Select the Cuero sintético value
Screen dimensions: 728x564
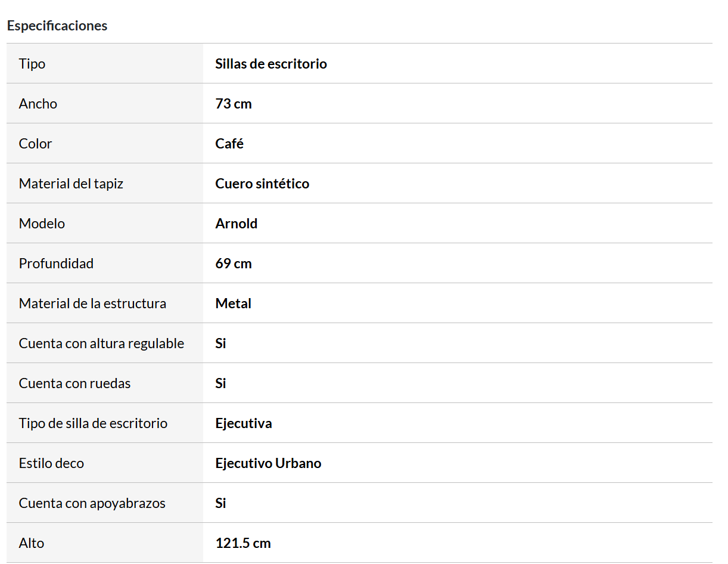coord(262,184)
